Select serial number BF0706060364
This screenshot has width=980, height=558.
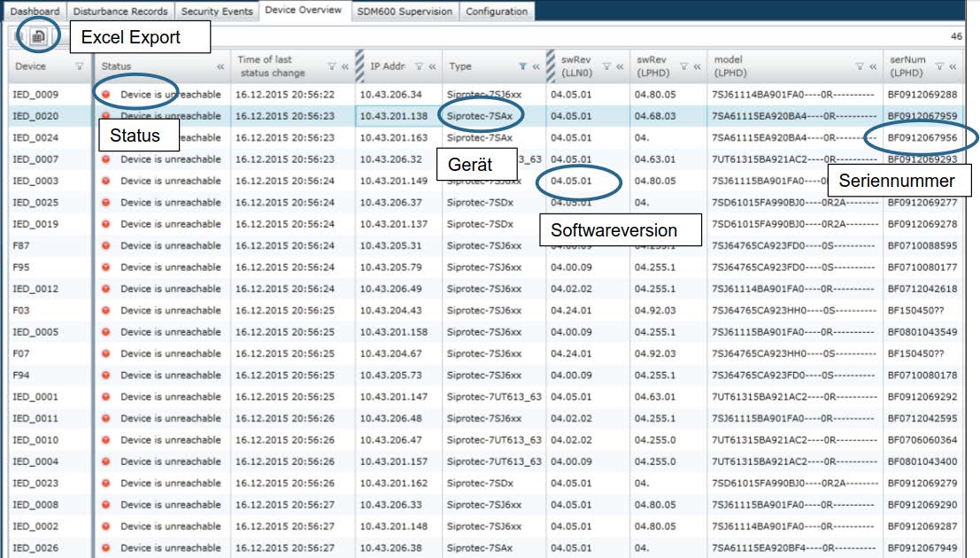coord(922,440)
